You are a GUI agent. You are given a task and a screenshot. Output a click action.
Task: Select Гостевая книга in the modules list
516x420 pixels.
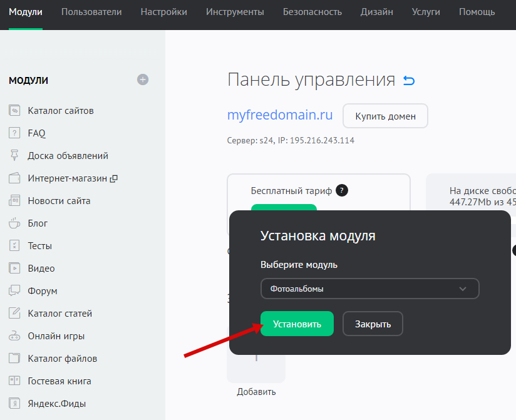pos(59,381)
